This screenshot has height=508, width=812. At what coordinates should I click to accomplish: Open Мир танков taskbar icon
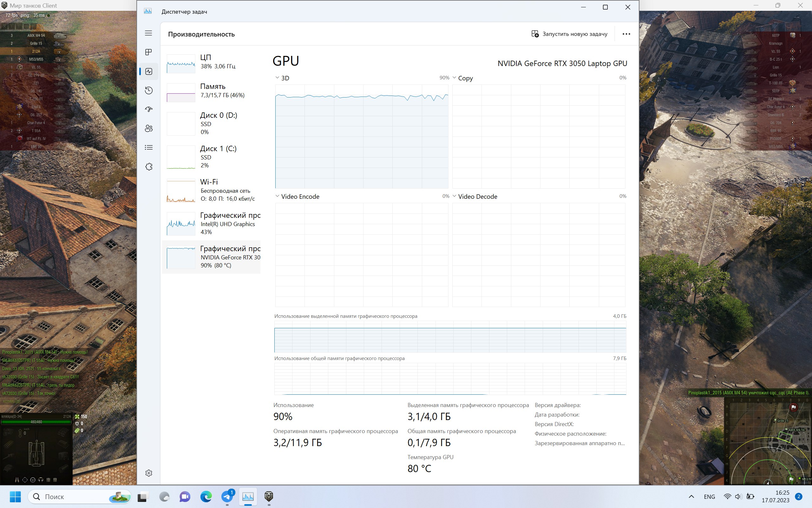269,497
